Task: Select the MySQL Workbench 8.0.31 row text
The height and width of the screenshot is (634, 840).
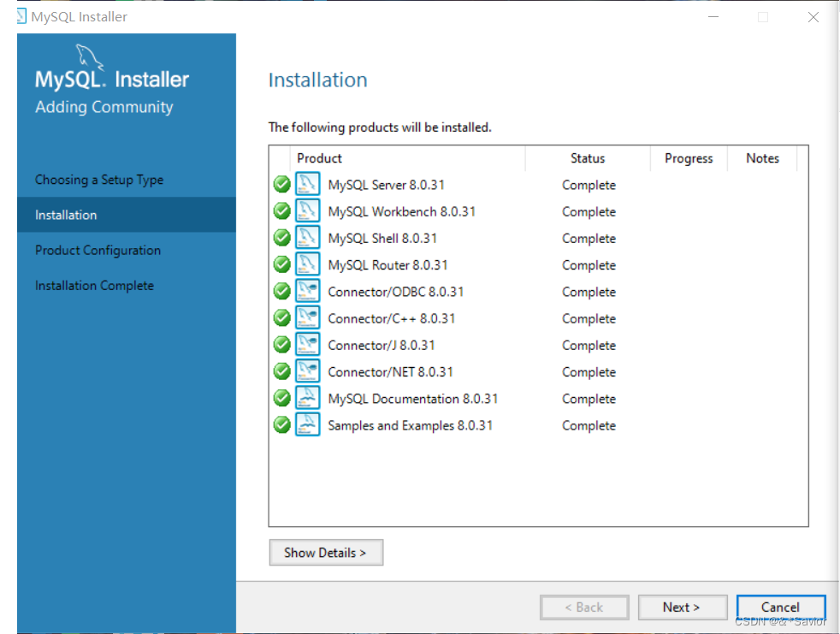Action: coord(402,211)
